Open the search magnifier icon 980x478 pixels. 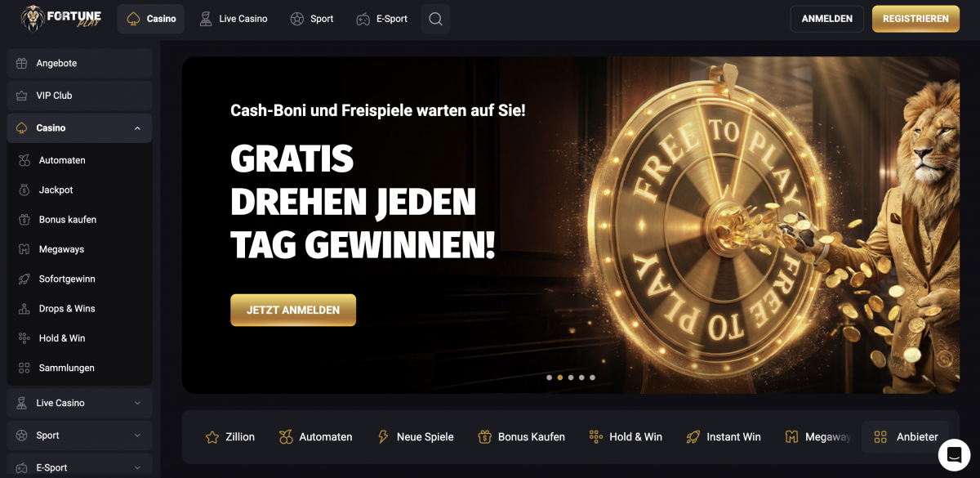[435, 19]
